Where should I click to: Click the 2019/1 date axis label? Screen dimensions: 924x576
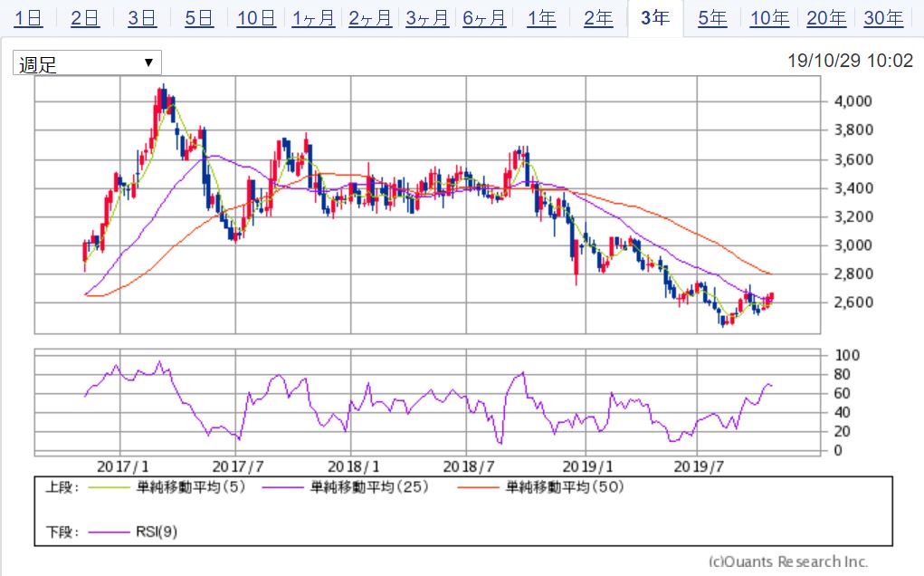click(587, 467)
